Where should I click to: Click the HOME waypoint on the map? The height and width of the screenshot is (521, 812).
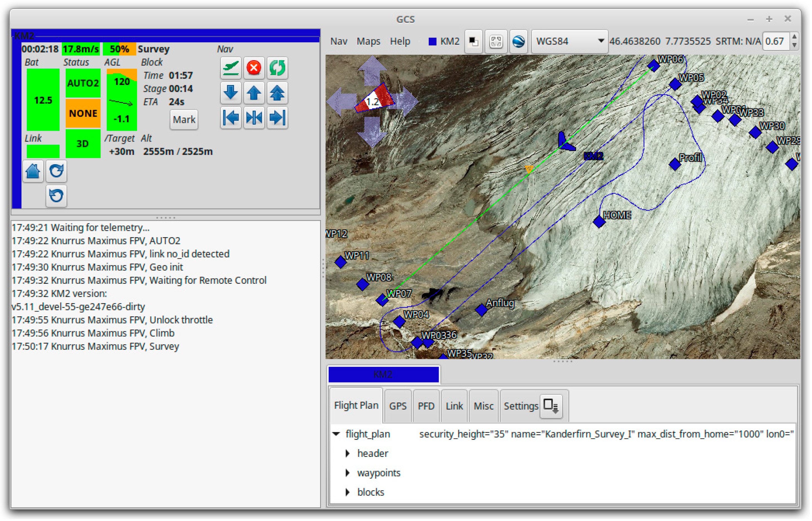[599, 222]
